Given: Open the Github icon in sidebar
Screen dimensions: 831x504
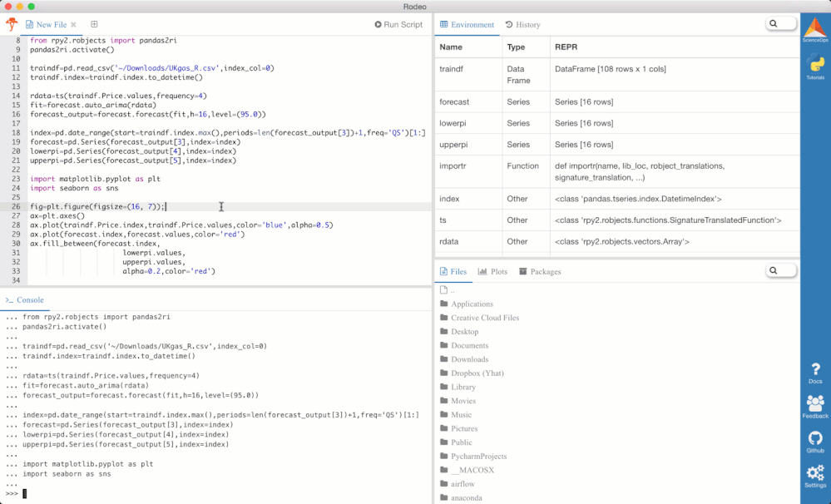Looking at the screenshot, I should point(815,442).
